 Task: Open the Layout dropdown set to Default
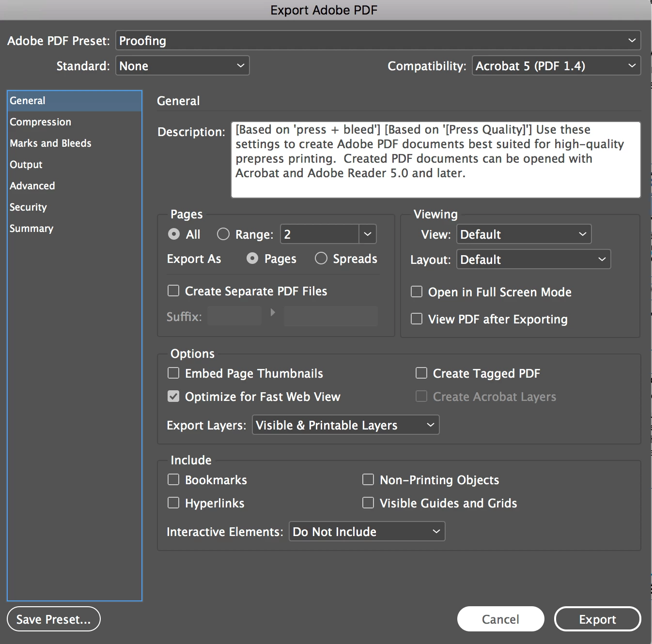533,260
